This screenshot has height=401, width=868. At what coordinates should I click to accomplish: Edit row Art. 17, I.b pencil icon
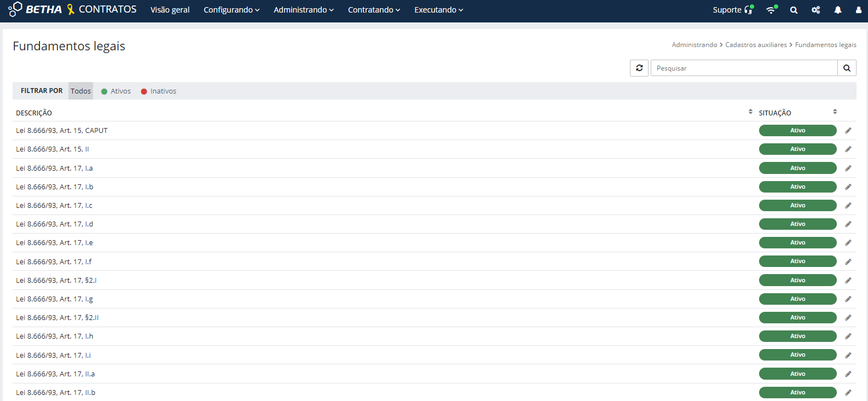[848, 187]
